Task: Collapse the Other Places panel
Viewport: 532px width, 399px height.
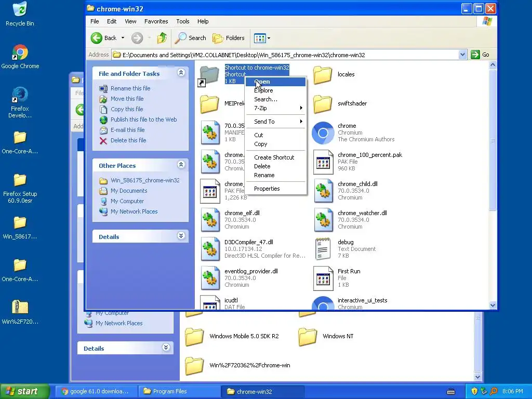Action: (181, 165)
